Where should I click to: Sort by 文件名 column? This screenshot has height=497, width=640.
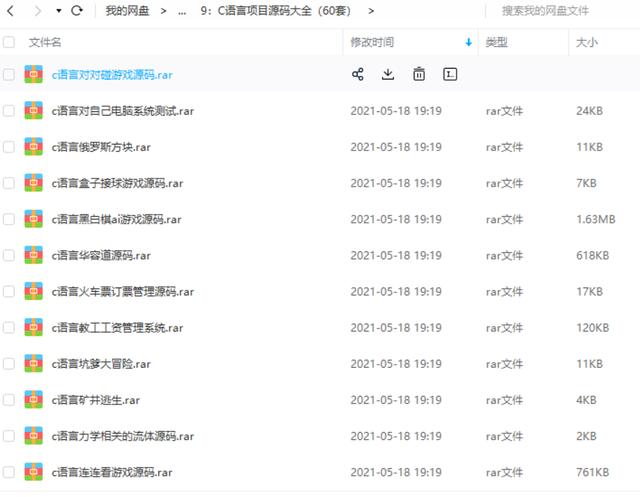point(45,42)
